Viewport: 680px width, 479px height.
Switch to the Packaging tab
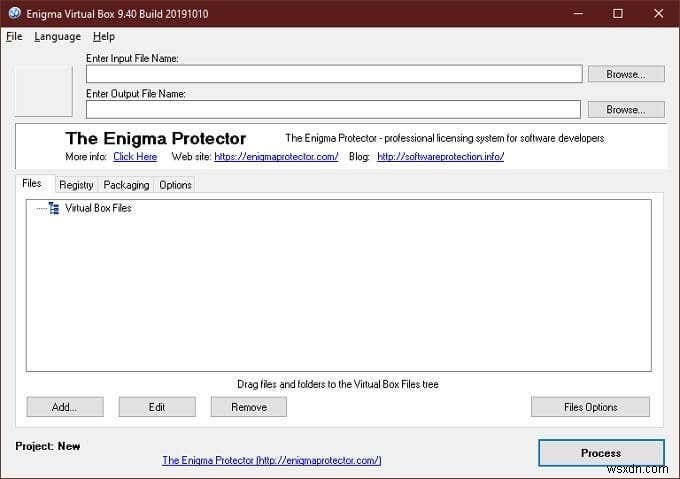[x=126, y=185]
